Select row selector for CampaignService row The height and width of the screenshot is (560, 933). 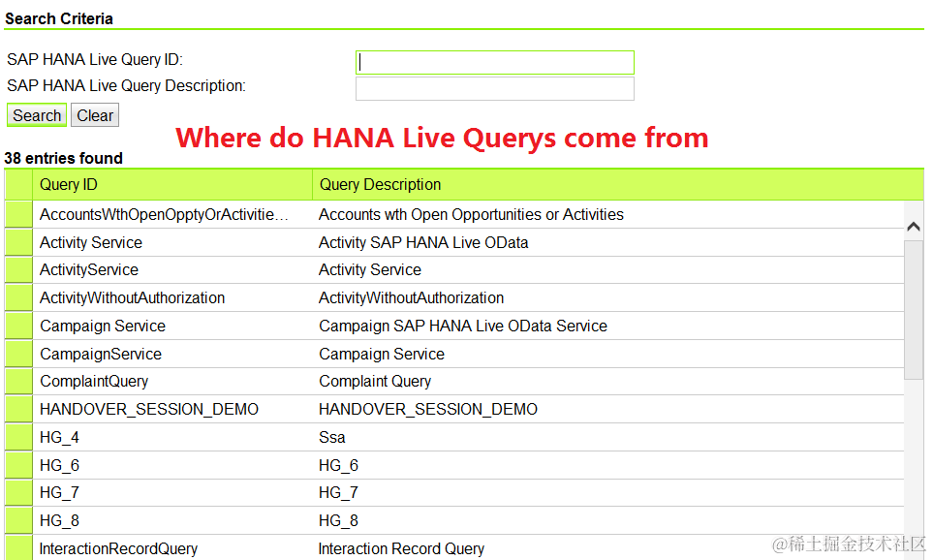point(18,354)
